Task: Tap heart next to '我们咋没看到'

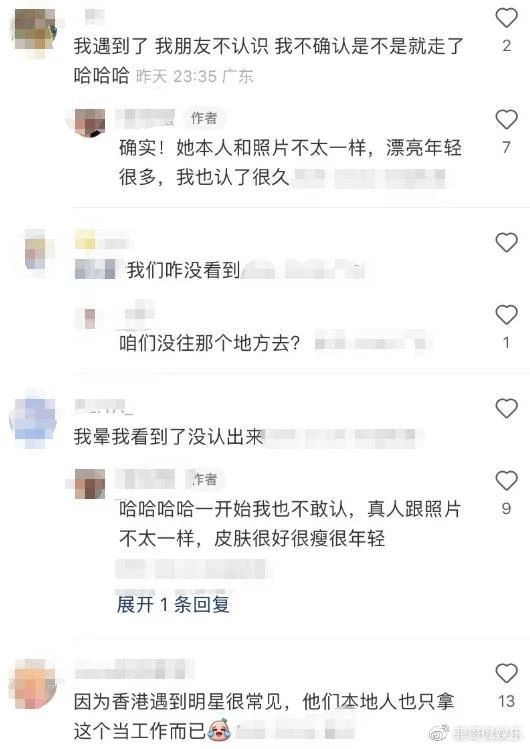Action: (506, 243)
